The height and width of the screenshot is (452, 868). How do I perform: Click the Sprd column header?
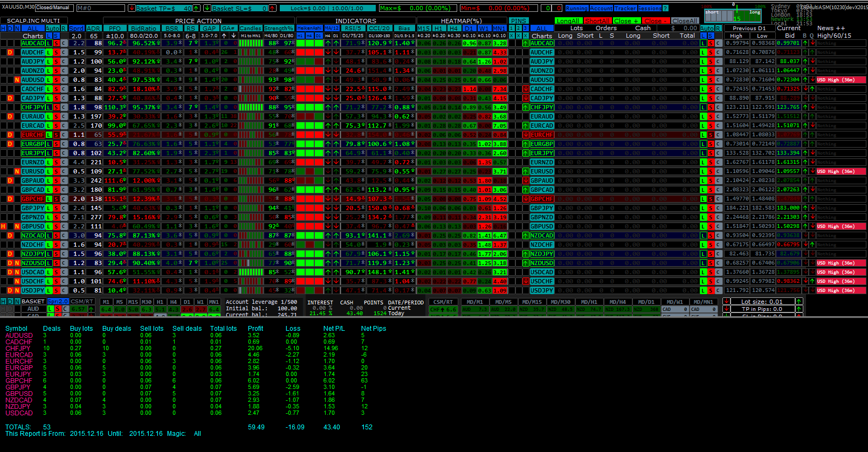point(76,28)
